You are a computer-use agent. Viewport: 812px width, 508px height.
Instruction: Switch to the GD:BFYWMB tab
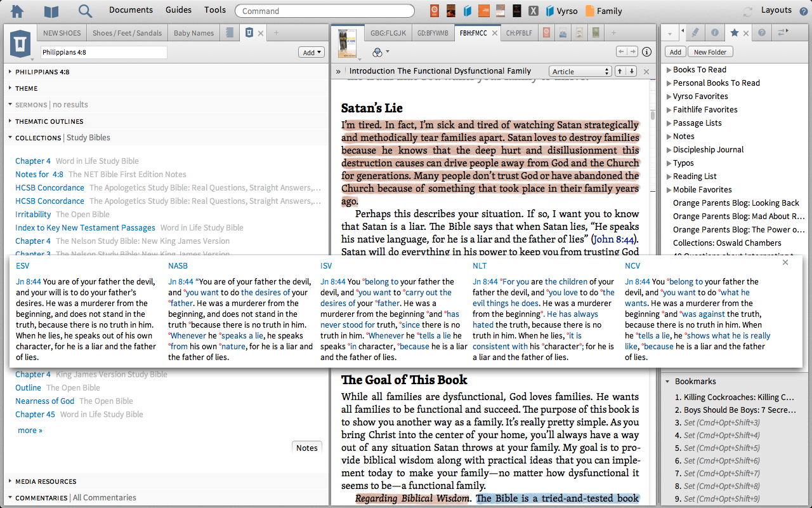tap(433, 33)
